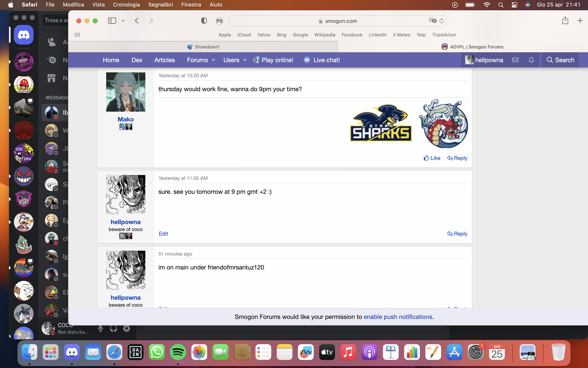Open Judgment Fleet Discord server

(x=23, y=199)
